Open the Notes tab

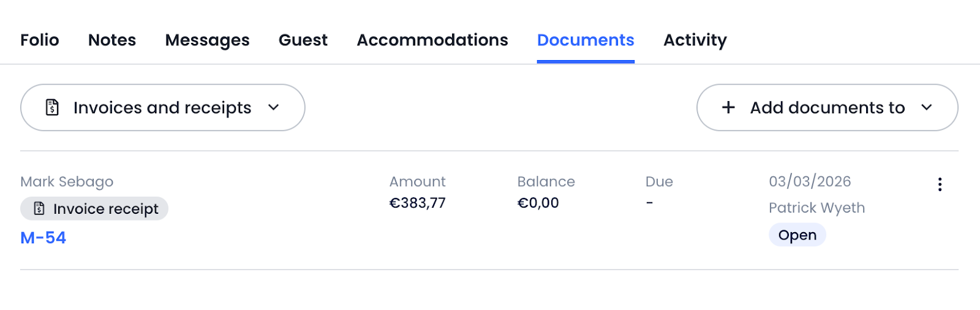pos(112,40)
